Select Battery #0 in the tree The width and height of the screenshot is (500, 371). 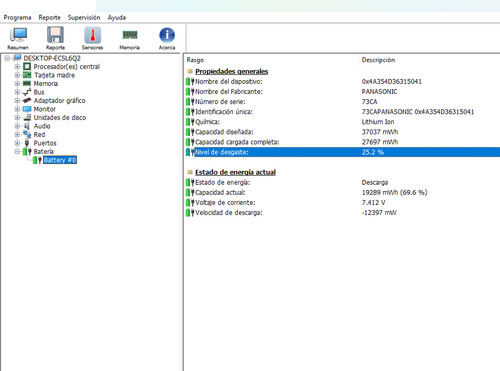(60, 160)
